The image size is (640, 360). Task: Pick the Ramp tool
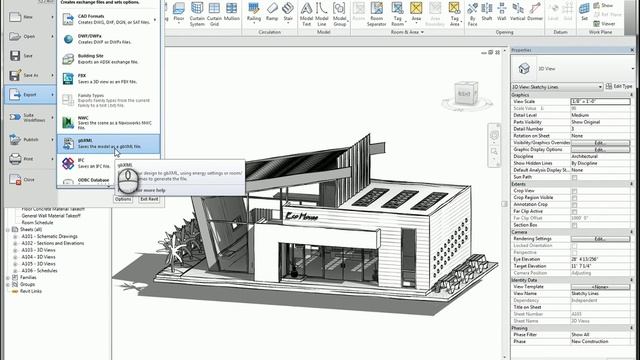272,12
